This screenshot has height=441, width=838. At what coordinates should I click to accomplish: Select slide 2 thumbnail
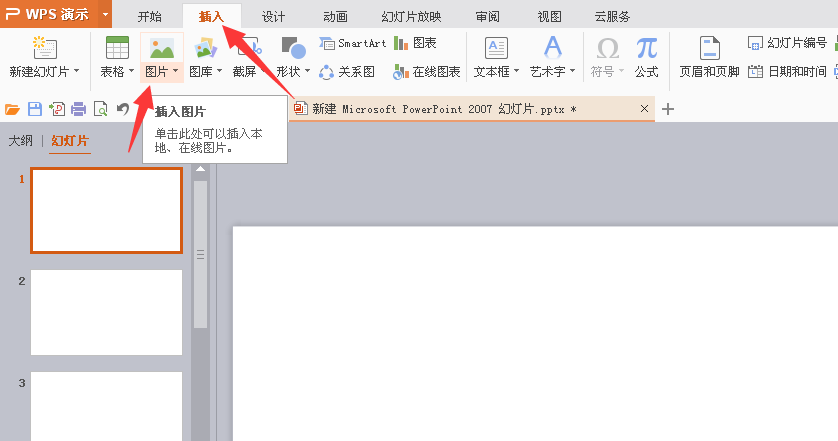(x=106, y=312)
